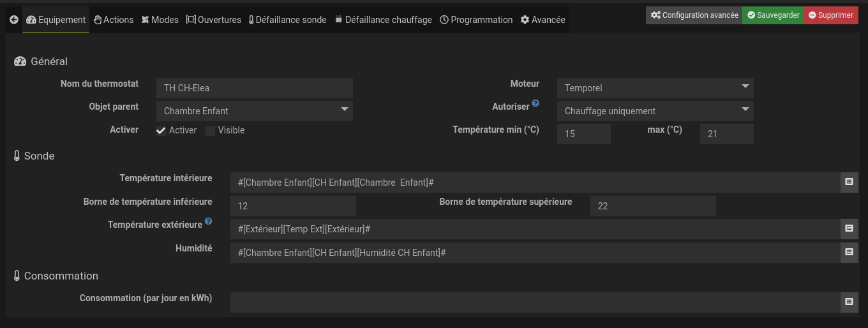
Task: Enable the Visible checkbox
Action: coord(211,131)
